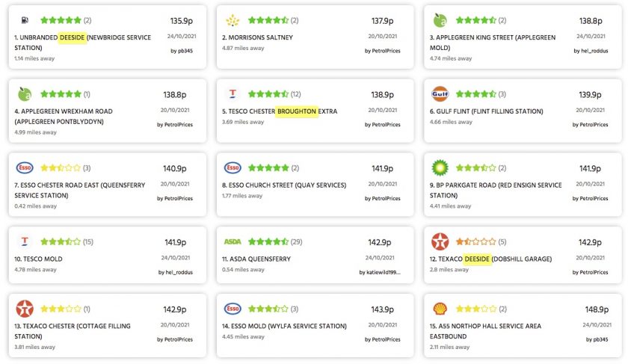Click the Gulf Flint logo

440,94
